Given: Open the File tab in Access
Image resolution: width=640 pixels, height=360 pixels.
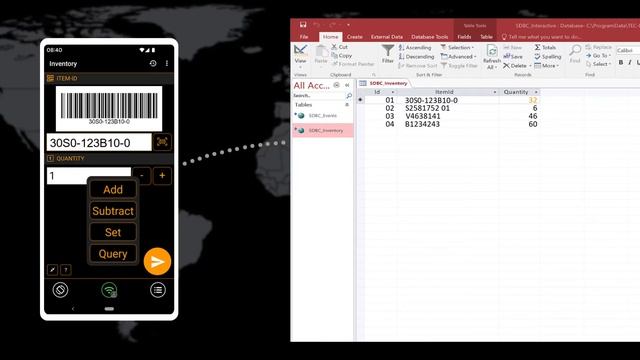Looking at the screenshot, I should pos(304,37).
